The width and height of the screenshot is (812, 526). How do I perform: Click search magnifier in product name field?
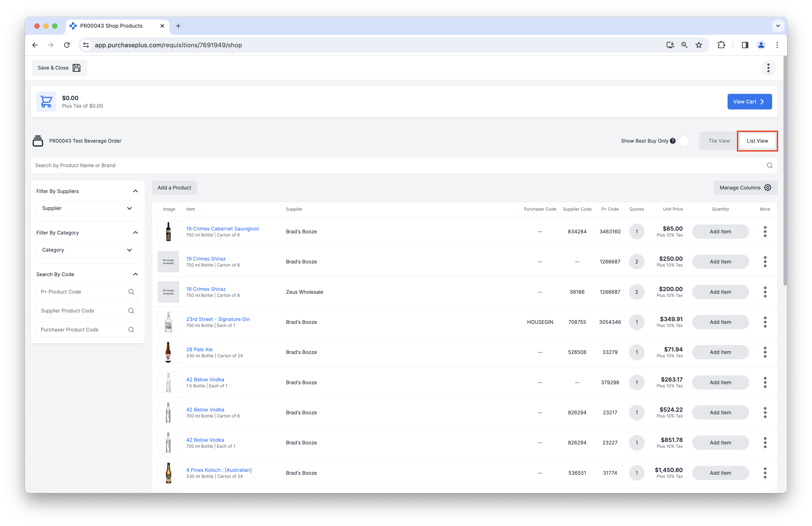click(x=769, y=166)
